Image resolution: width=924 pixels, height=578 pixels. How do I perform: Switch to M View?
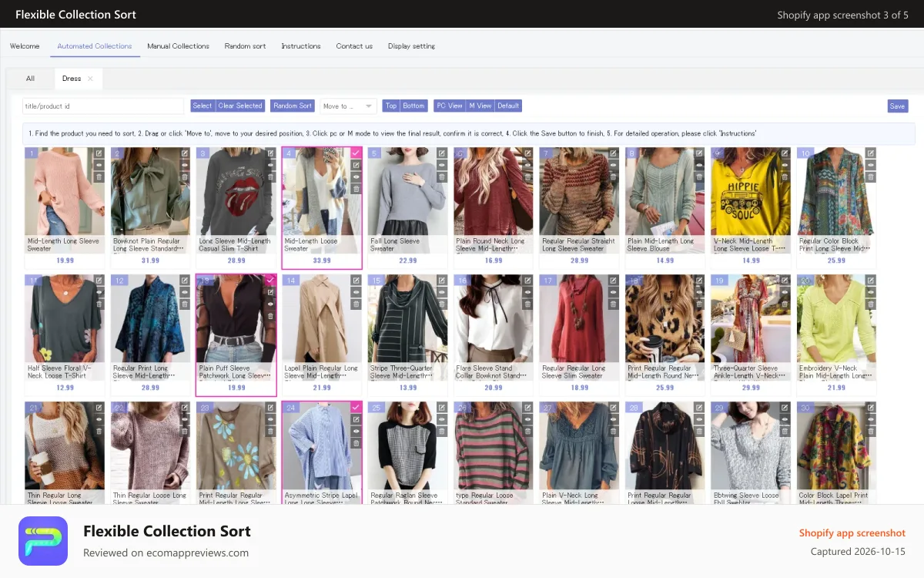(x=480, y=106)
